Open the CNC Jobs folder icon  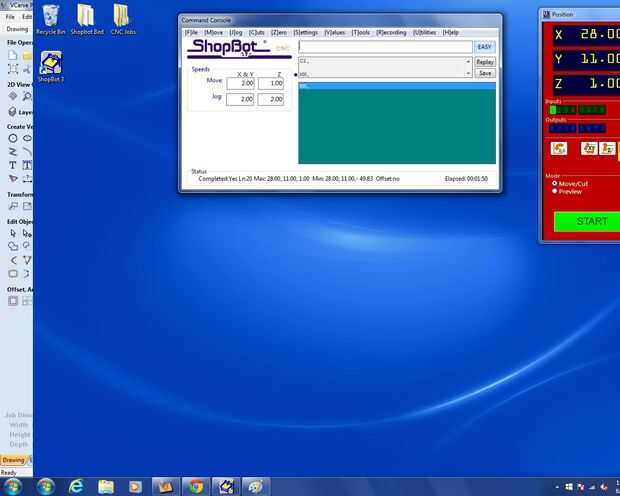(123, 20)
